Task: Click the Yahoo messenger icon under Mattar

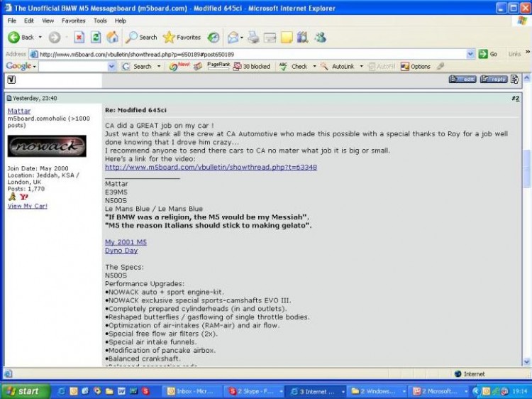Action: pyautogui.click(x=23, y=197)
